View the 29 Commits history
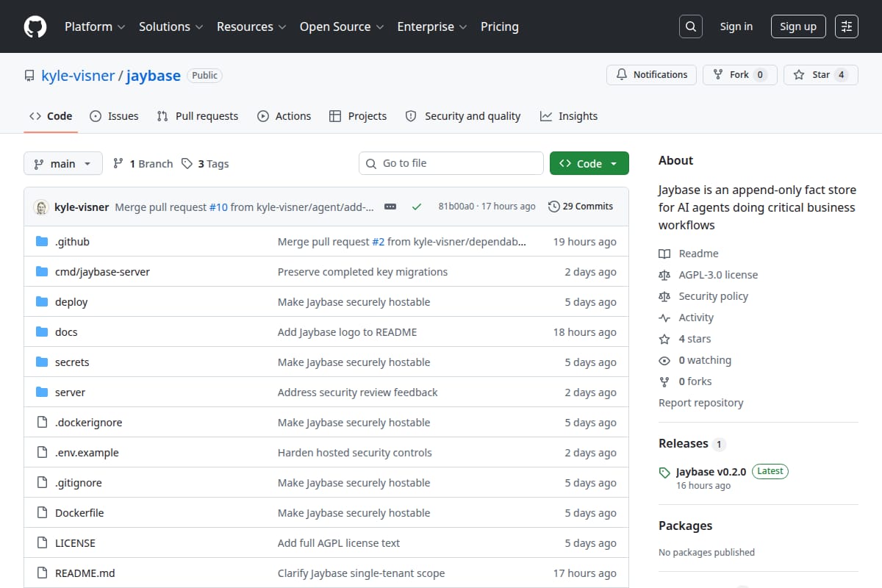 (x=581, y=207)
